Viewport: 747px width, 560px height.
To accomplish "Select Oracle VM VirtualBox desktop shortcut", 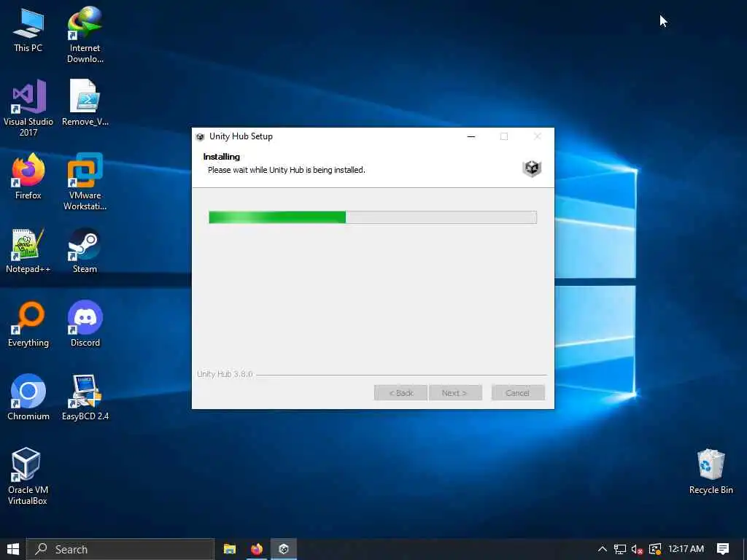I will (x=27, y=476).
